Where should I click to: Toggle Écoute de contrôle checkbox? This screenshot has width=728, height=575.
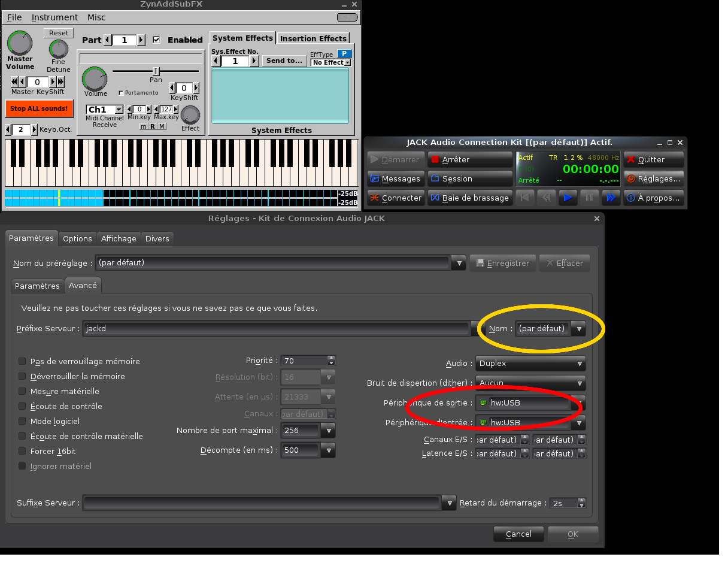click(x=22, y=406)
